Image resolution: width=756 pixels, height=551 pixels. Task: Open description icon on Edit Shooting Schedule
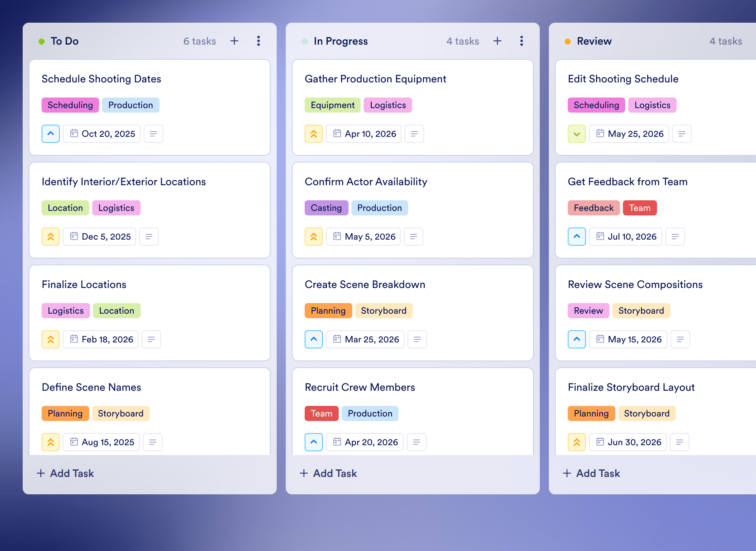click(682, 134)
